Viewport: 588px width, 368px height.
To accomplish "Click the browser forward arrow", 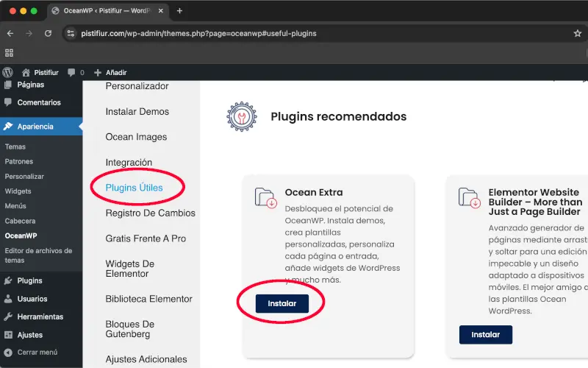I will [29, 33].
